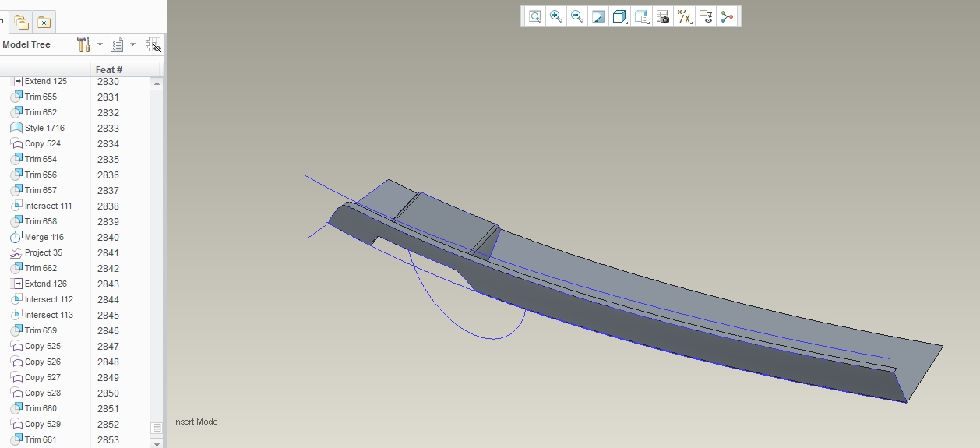Repaint the graphics window
Image resolution: width=980 pixels, height=448 pixels.
tap(598, 16)
